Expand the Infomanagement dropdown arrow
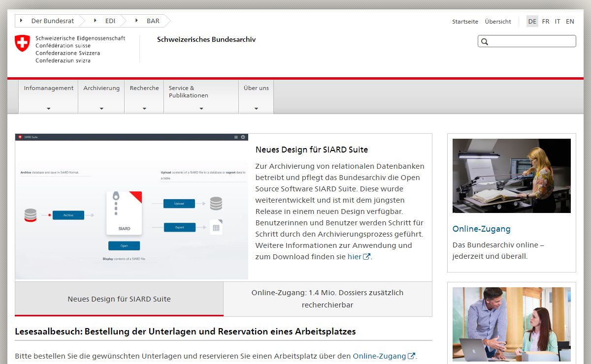The width and height of the screenshot is (591, 364). click(48, 109)
